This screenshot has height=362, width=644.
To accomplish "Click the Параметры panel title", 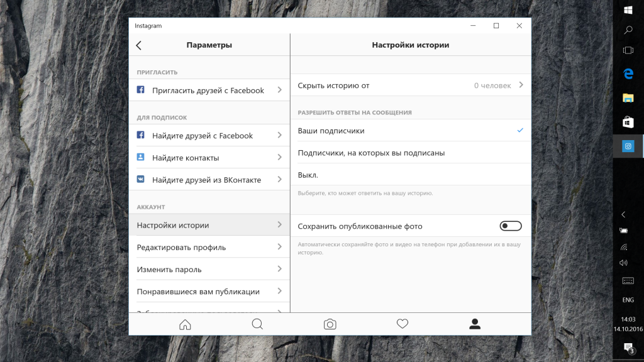I will point(209,45).
